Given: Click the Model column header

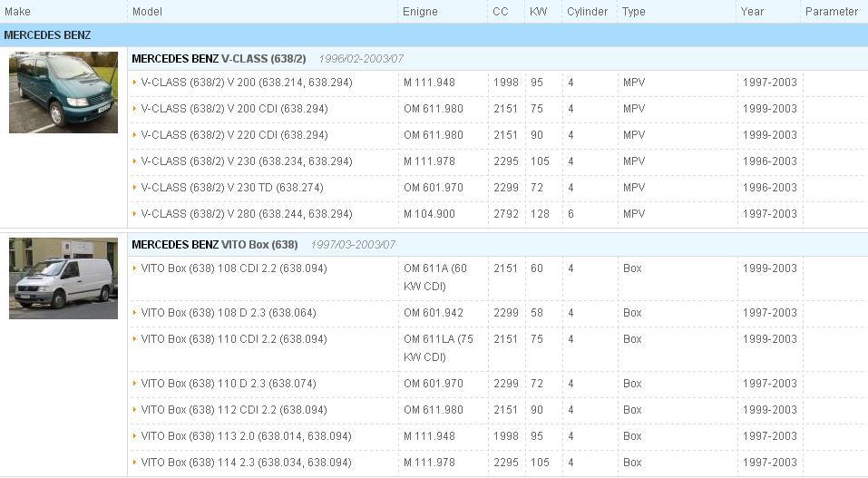Looking at the screenshot, I should point(147,11).
